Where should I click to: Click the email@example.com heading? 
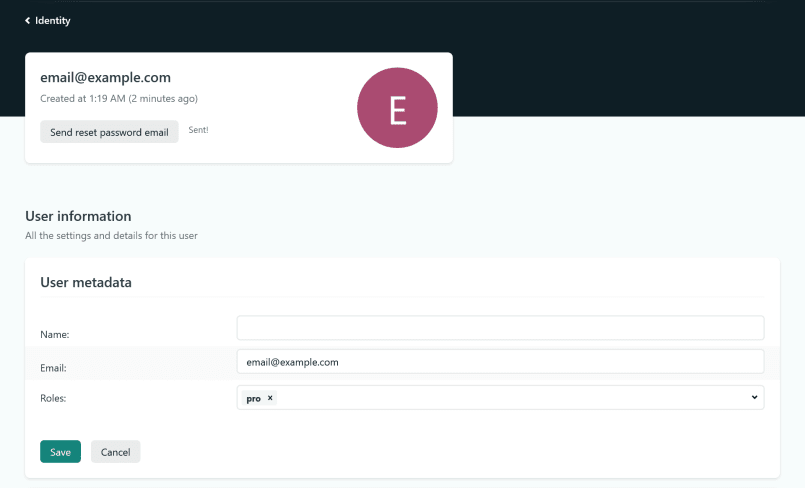105,77
